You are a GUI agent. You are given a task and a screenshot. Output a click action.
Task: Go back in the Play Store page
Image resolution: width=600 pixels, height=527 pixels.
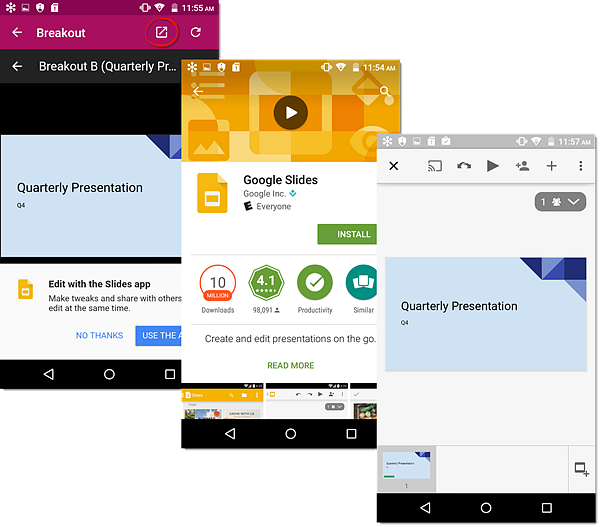click(198, 91)
